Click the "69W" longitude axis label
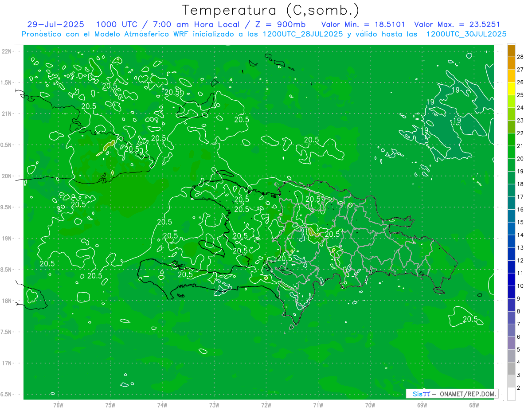 pos(422,404)
